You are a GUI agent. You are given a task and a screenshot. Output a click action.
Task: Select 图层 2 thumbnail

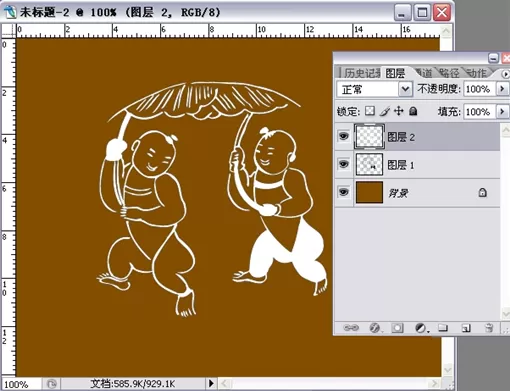[369, 136]
